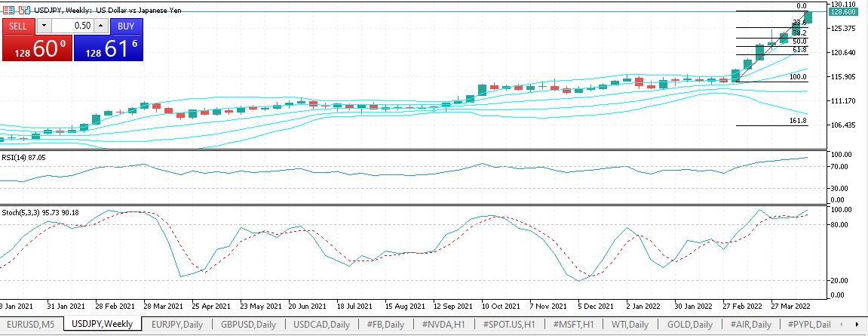The width and height of the screenshot is (868, 336).
Task: Select the Fibonacci 0.0 level label
Action: (801, 6)
